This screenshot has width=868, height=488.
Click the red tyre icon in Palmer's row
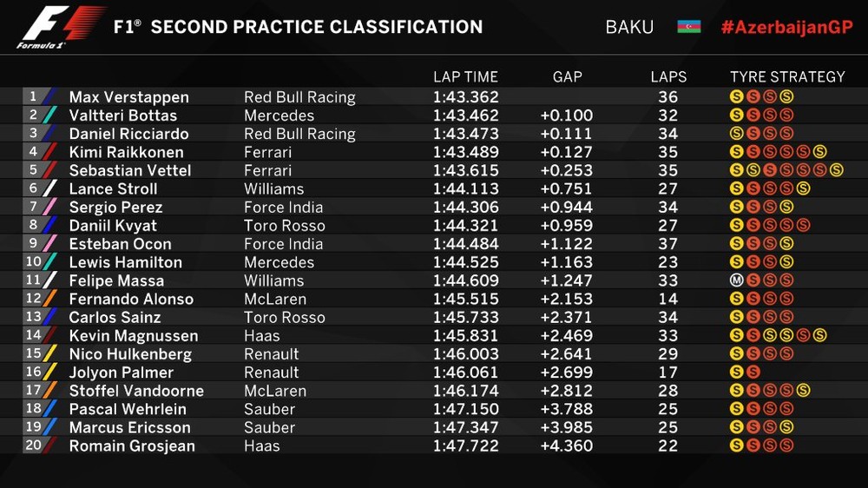tap(753, 373)
